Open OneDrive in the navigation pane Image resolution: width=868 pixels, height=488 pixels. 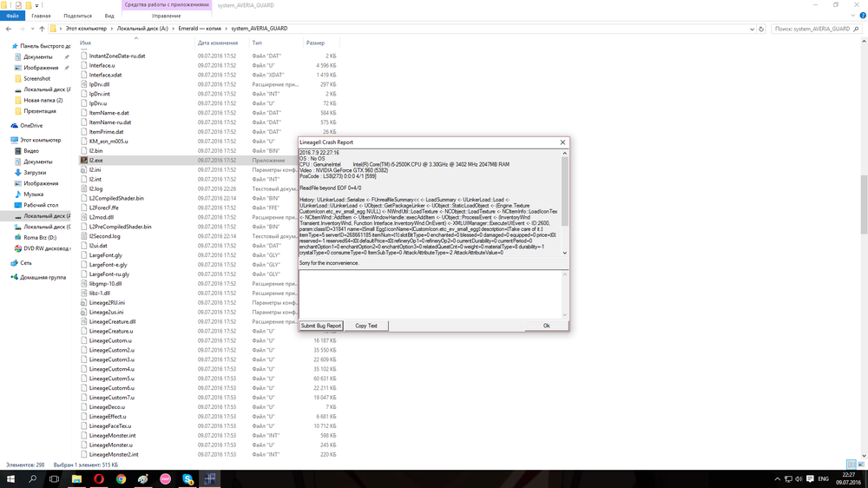click(x=31, y=126)
